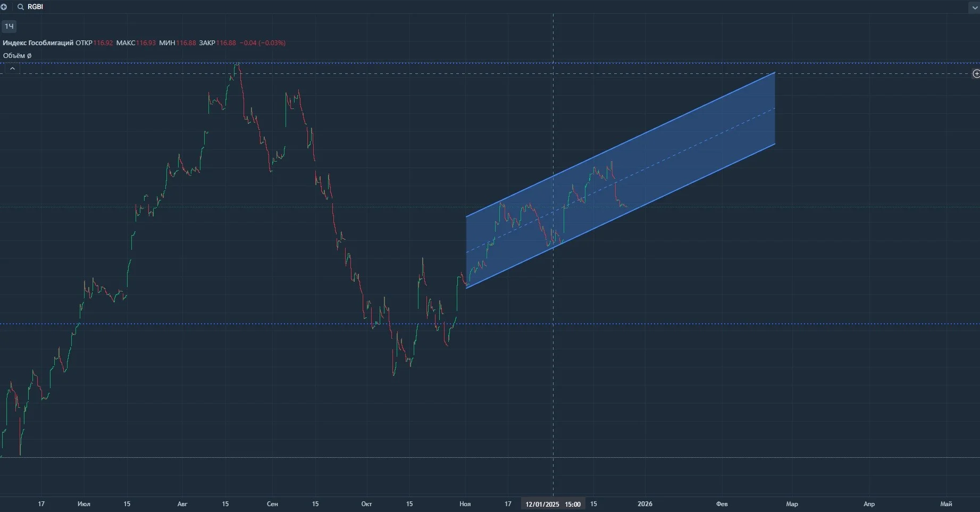The image size is (980, 512).
Task: Click the ЗАКР 116.88 value
Action: point(217,43)
